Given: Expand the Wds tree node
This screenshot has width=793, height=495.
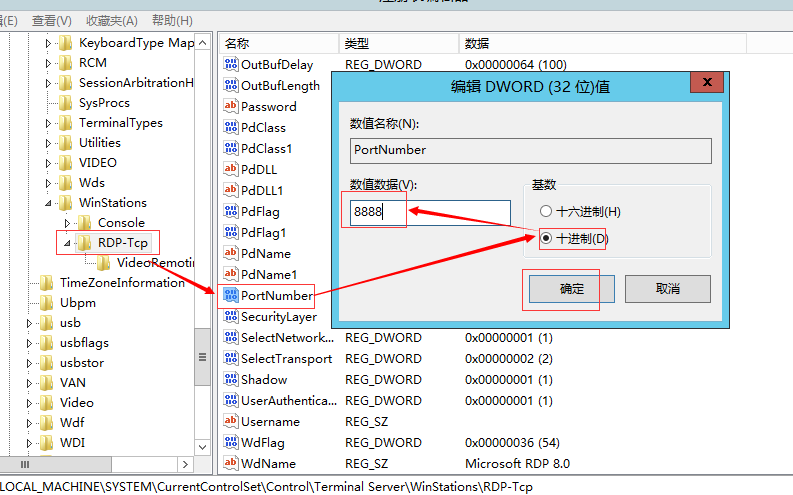Looking at the screenshot, I should [48, 184].
